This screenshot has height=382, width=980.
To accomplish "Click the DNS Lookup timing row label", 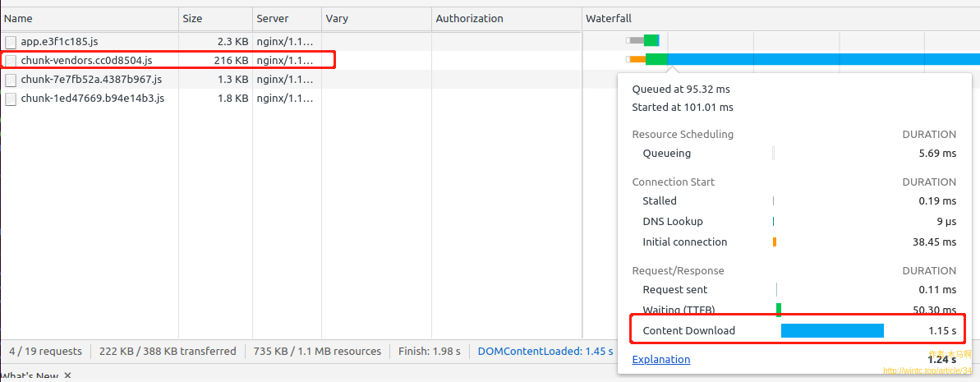I will (x=673, y=221).
